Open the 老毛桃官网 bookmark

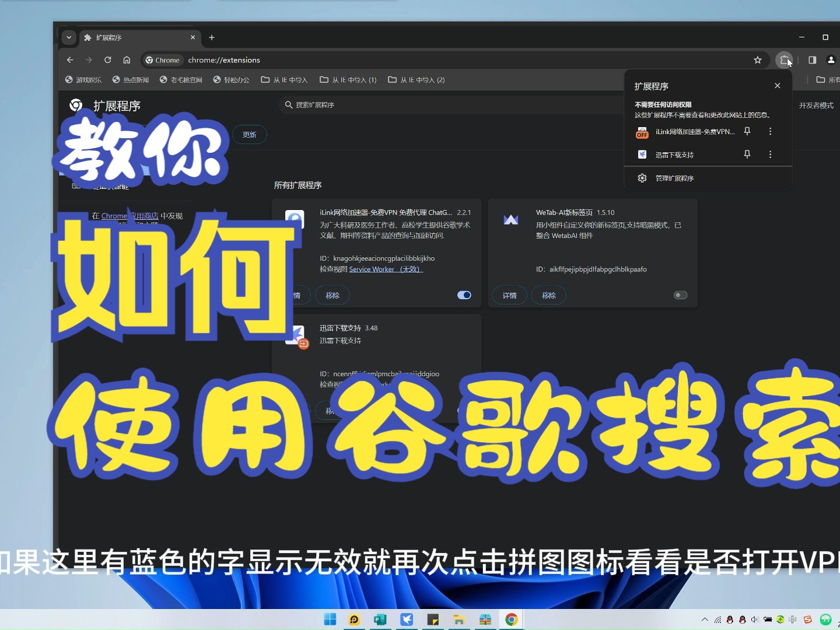coord(181,80)
